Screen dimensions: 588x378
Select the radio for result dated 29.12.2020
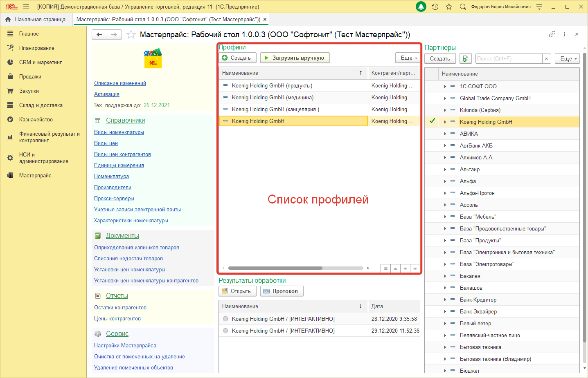(x=225, y=331)
